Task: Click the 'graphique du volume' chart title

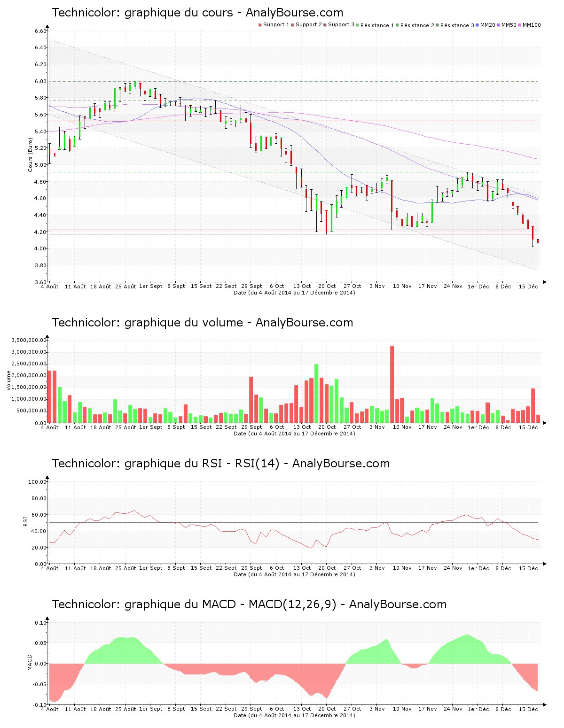Action: point(202,323)
